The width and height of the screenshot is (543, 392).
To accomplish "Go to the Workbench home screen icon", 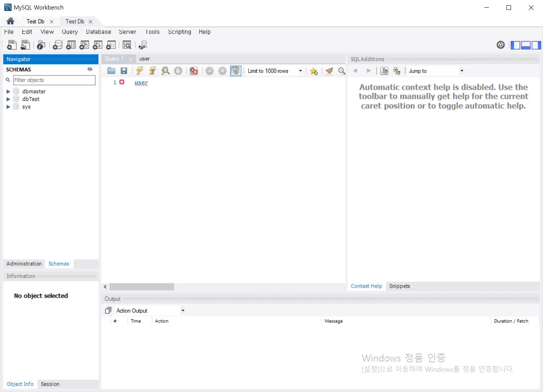I will click(x=10, y=21).
